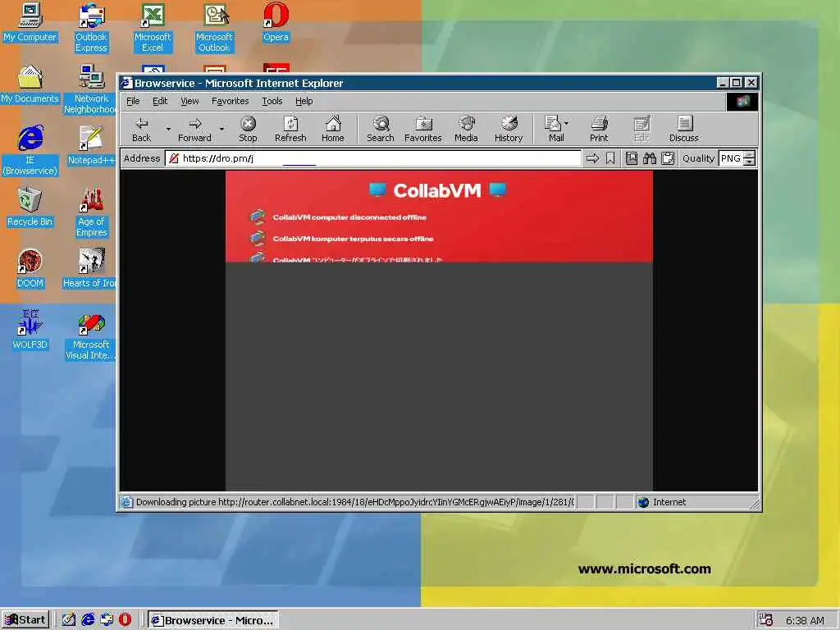Open the Favorites toolbar pane
This screenshot has width=840, height=630.
point(423,130)
